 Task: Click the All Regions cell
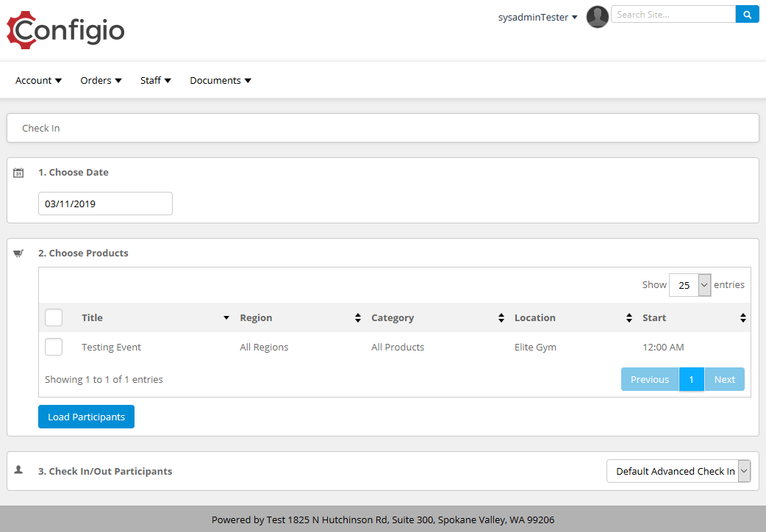click(x=265, y=347)
